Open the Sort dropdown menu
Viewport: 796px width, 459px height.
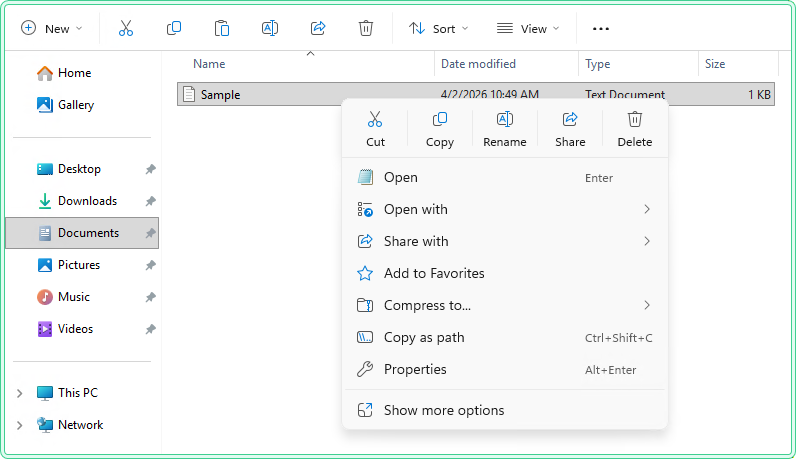[x=439, y=28]
